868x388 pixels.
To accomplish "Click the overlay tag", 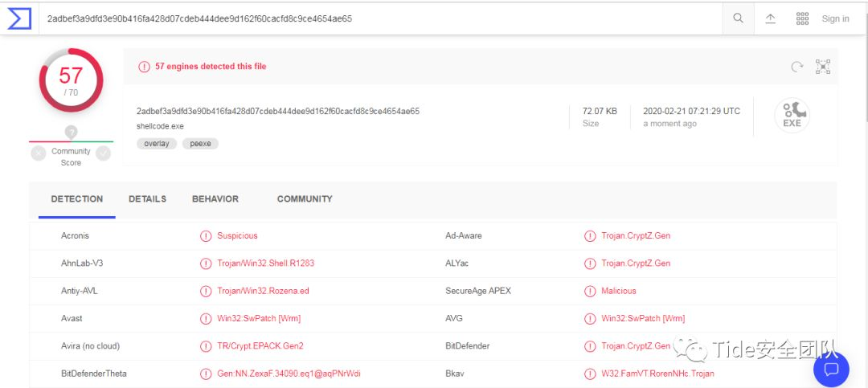I will [x=157, y=144].
